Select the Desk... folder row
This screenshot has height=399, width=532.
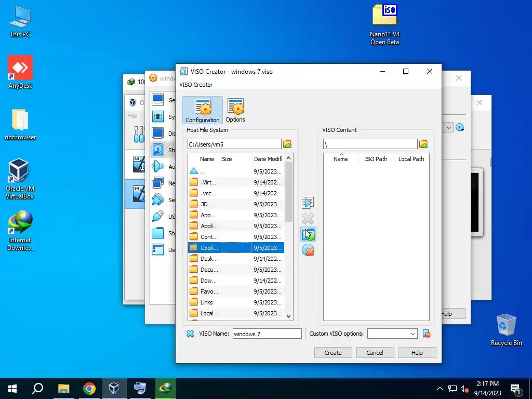click(x=236, y=259)
